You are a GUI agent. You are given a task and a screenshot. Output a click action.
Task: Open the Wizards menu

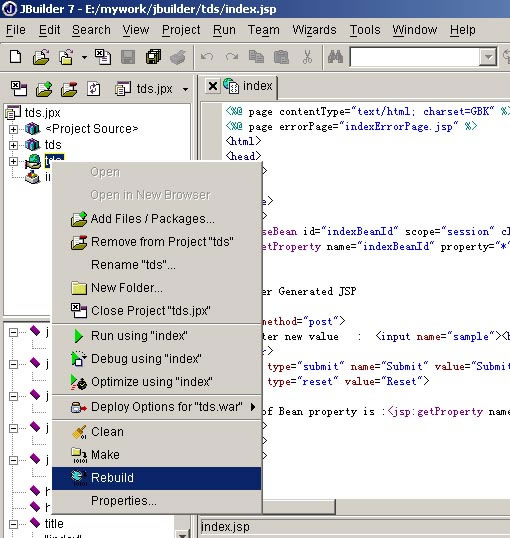point(314,30)
